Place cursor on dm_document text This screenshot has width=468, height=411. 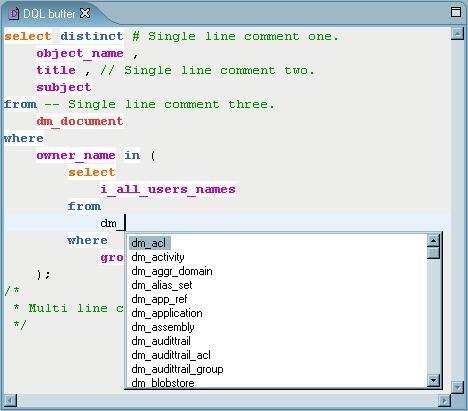click(x=80, y=121)
